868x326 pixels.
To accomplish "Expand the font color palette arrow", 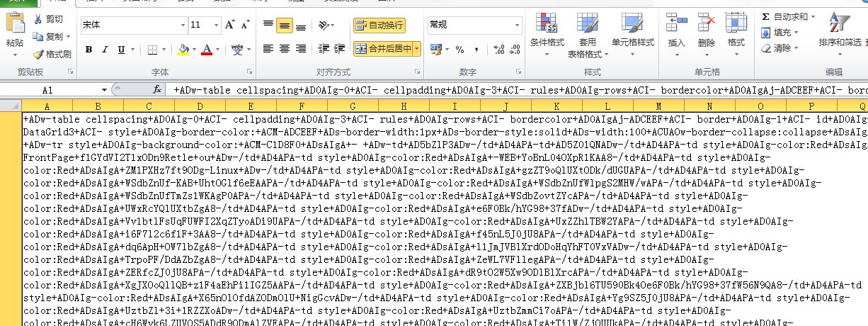I will [x=219, y=49].
